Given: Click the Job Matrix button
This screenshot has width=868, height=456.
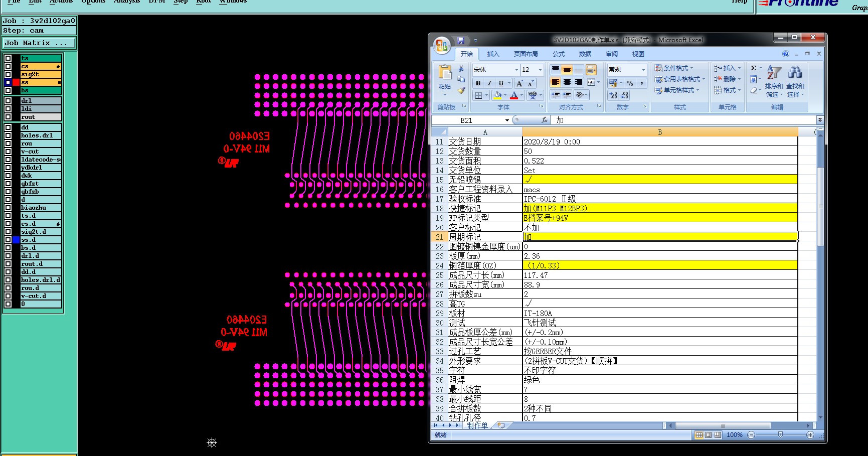Looking at the screenshot, I should [x=39, y=43].
